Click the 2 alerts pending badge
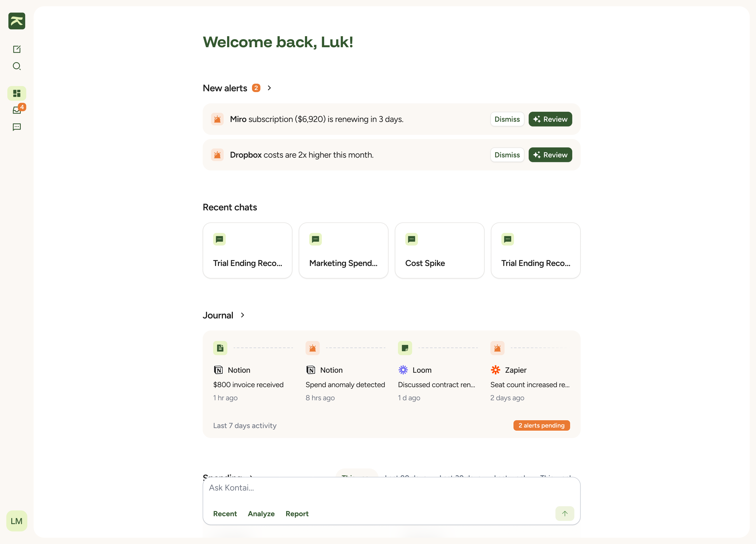This screenshot has height=544, width=756. tap(541, 425)
